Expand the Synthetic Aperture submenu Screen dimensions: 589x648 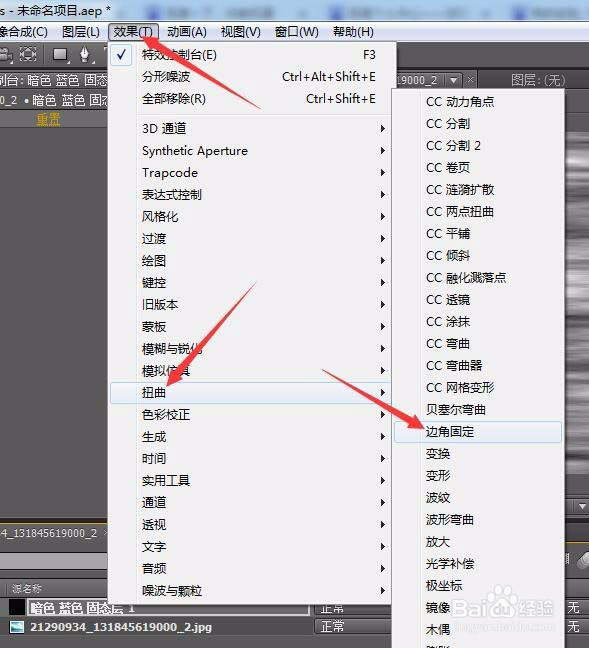tap(250, 150)
